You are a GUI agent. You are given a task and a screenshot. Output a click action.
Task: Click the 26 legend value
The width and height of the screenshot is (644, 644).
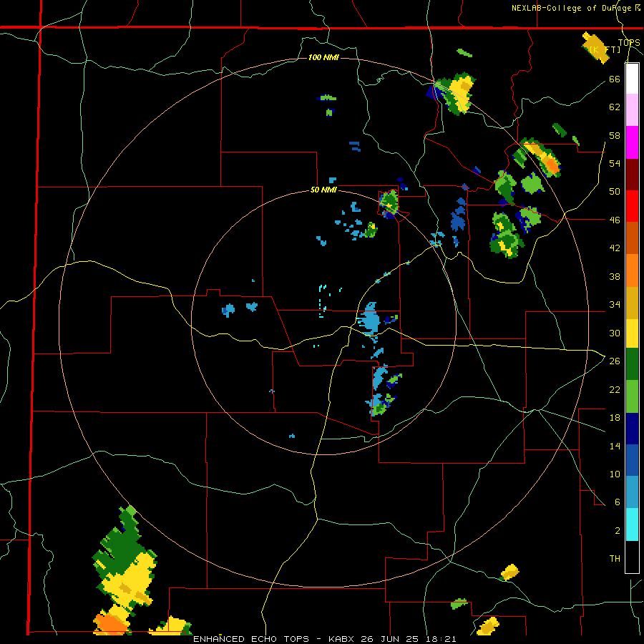(615, 361)
